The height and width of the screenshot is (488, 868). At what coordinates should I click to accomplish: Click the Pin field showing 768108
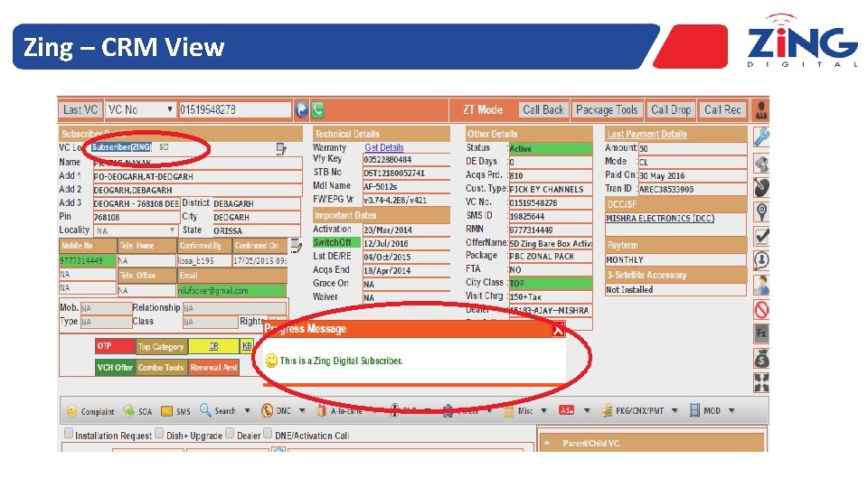136,218
